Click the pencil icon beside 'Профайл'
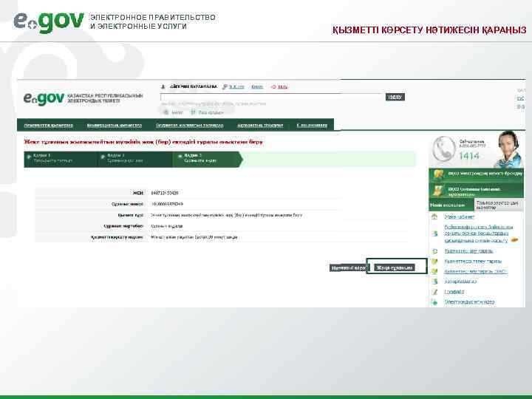Viewport: 532px width, 399px height. (x=435, y=292)
